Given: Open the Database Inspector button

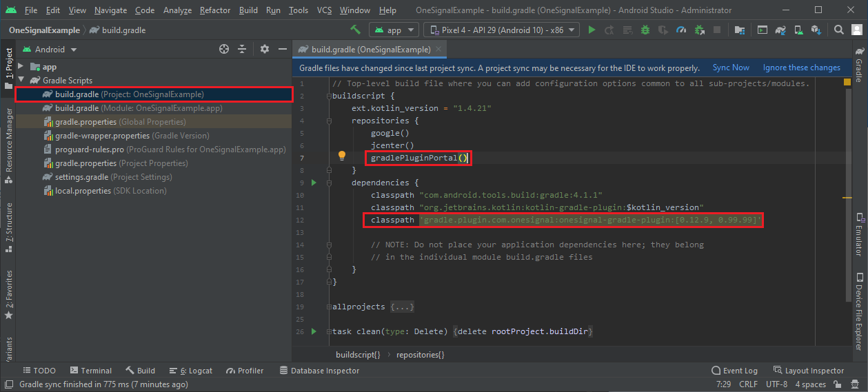Looking at the screenshot, I should point(319,371).
